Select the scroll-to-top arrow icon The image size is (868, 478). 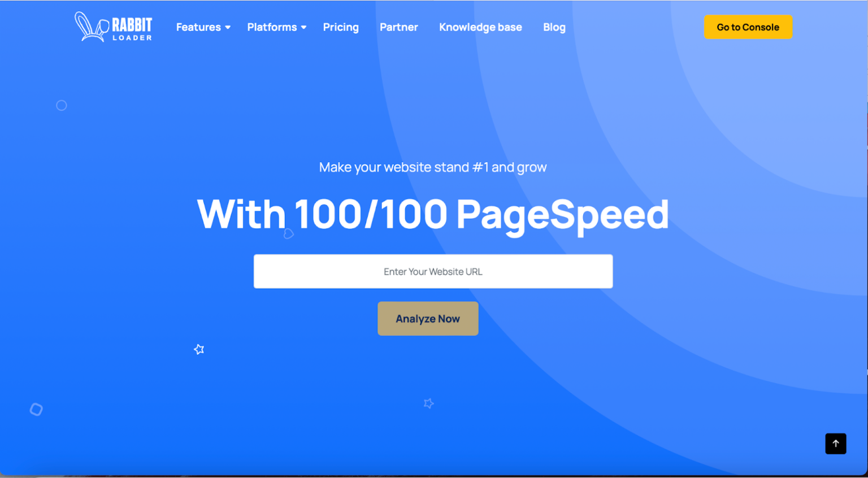pos(836,444)
